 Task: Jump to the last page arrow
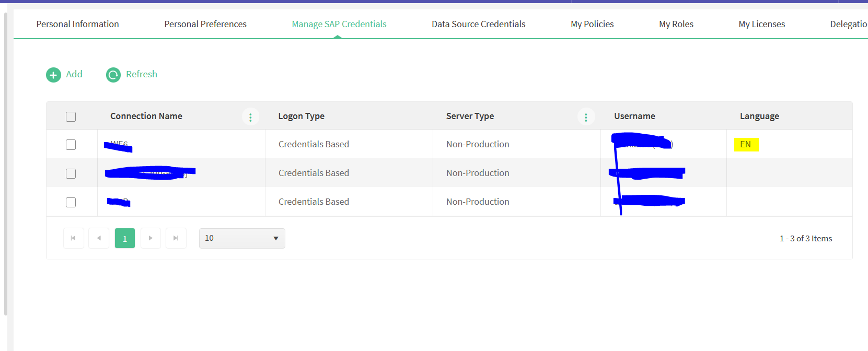click(x=176, y=238)
